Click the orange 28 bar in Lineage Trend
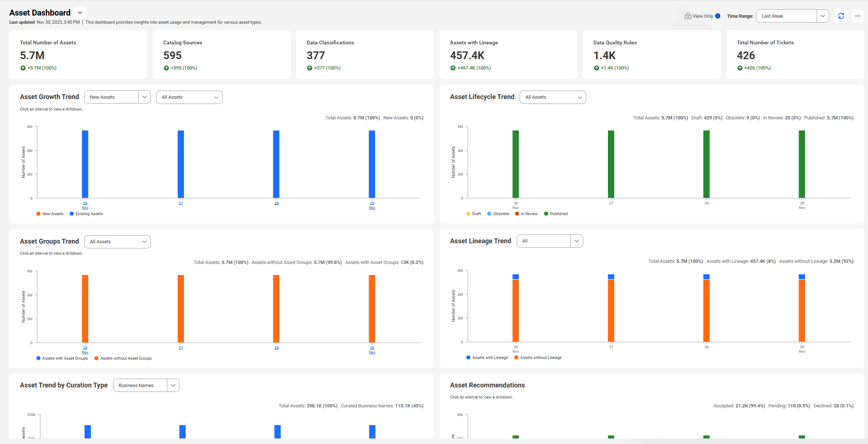The width and height of the screenshot is (868, 444). (706, 311)
